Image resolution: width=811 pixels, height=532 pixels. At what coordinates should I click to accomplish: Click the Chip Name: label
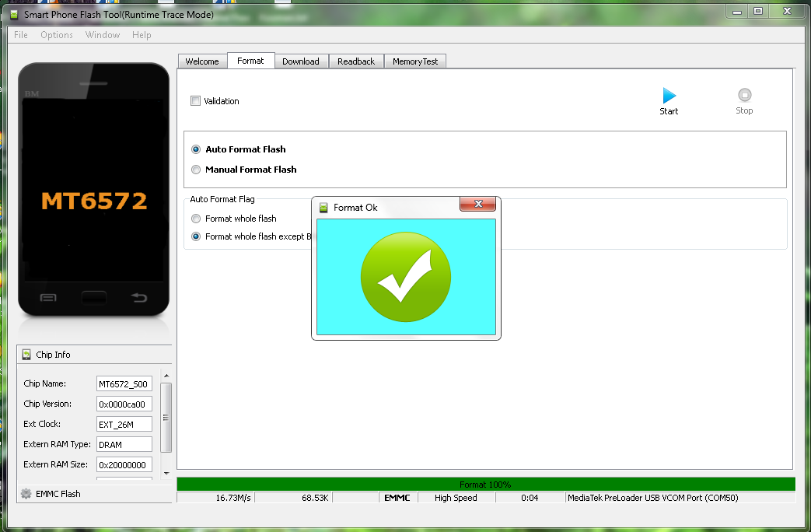click(44, 383)
